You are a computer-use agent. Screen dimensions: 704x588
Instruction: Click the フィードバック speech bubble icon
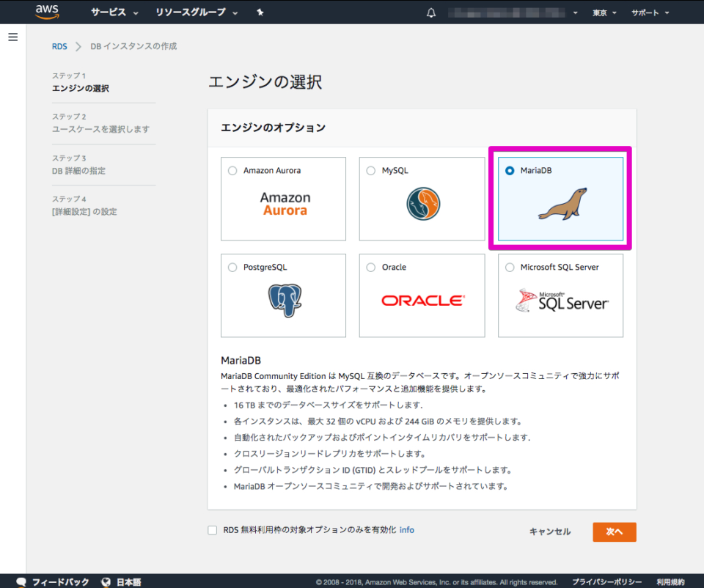tap(21, 582)
